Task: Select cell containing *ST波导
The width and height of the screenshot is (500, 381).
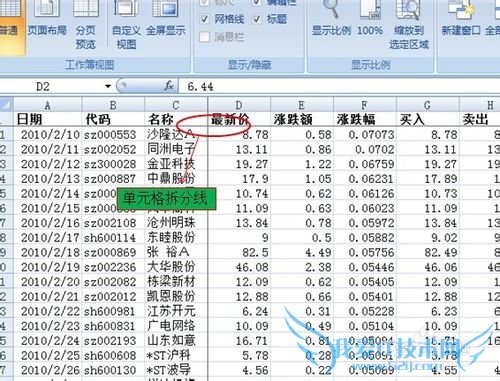Action: point(176,370)
